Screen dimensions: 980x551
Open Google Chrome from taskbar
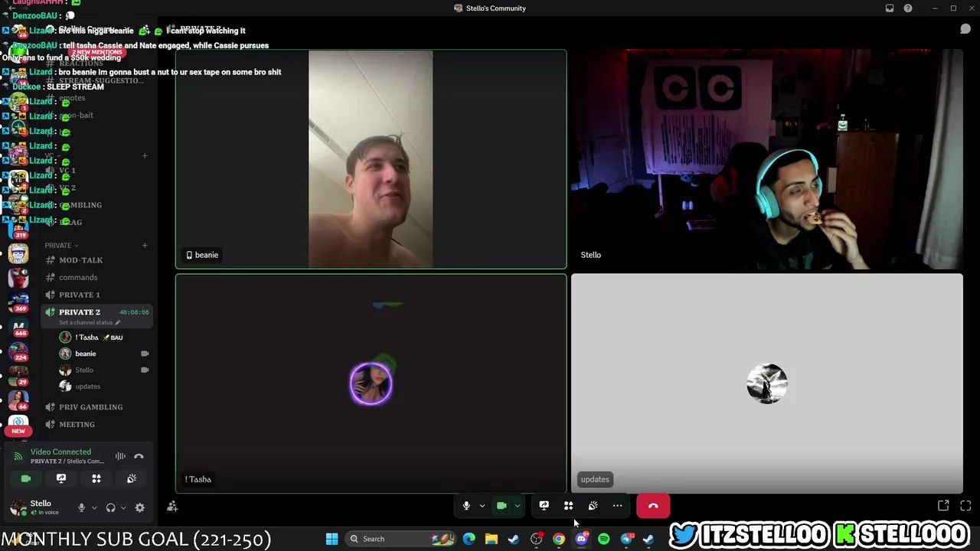pyautogui.click(x=559, y=539)
